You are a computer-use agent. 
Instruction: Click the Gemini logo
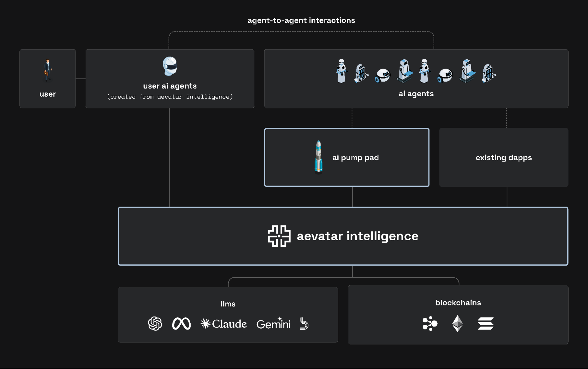pos(273,324)
